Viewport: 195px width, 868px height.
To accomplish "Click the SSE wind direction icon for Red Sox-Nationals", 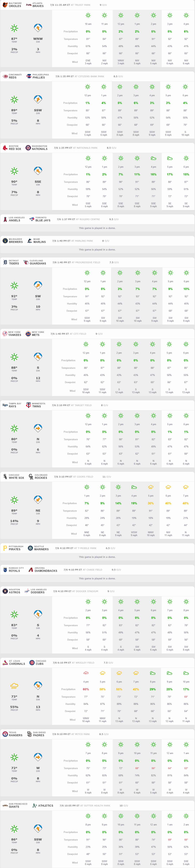I will point(38,171).
